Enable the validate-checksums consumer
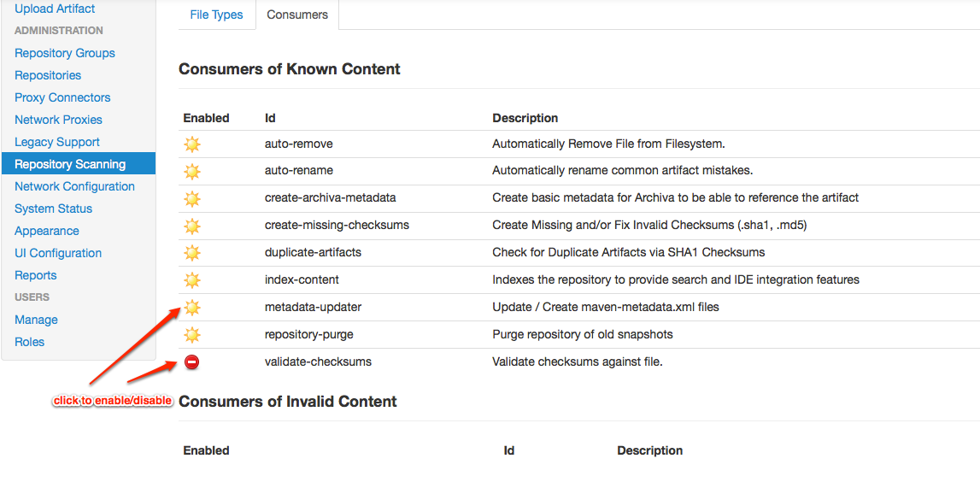This screenshot has width=980, height=488. click(x=192, y=362)
